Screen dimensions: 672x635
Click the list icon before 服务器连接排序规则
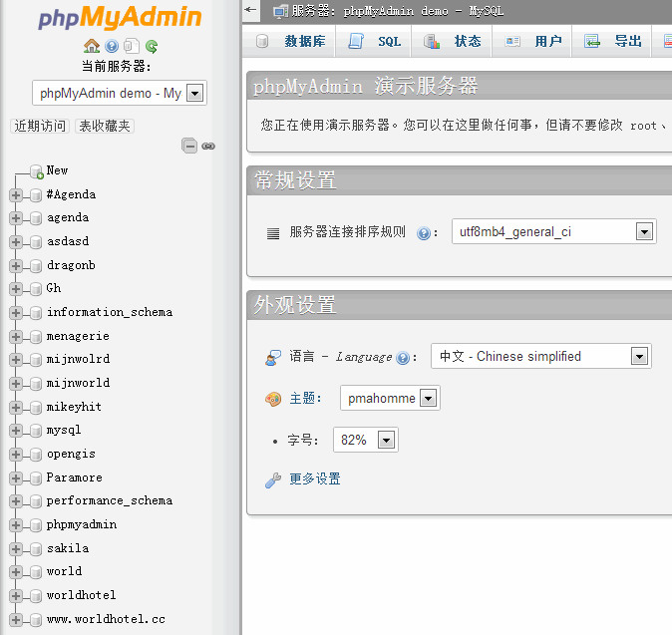coord(273,233)
